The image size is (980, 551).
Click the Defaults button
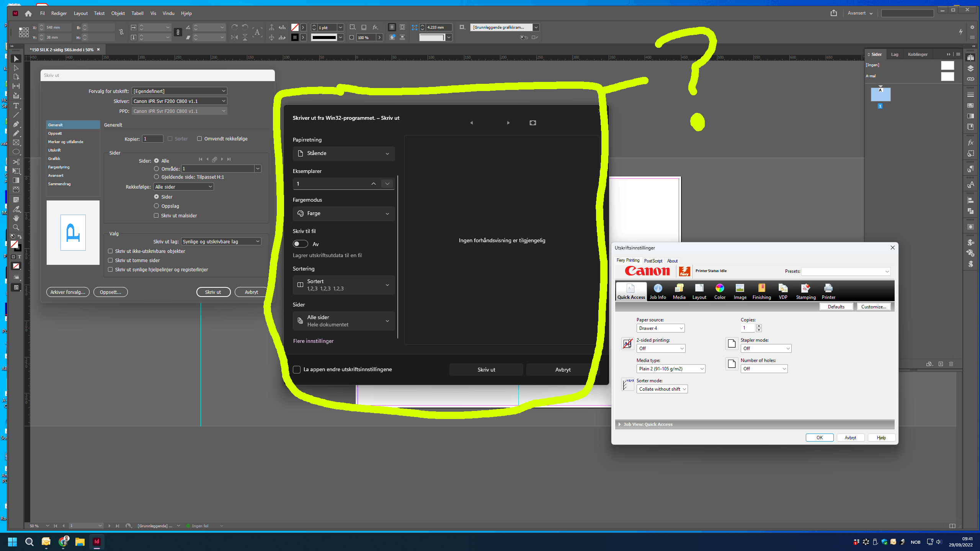tap(836, 306)
